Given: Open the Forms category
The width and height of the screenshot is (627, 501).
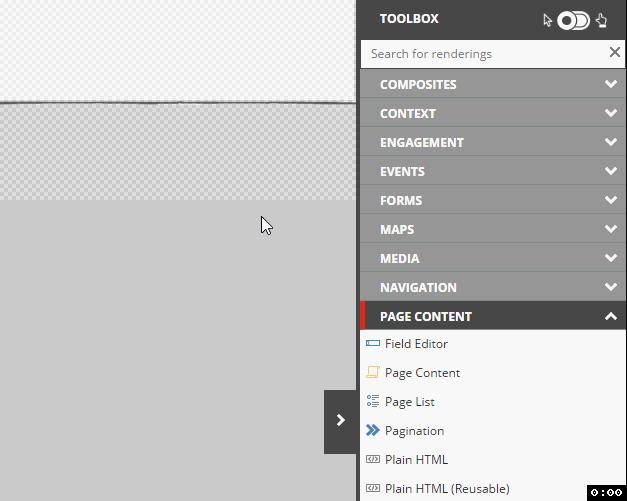Looking at the screenshot, I should pos(493,200).
